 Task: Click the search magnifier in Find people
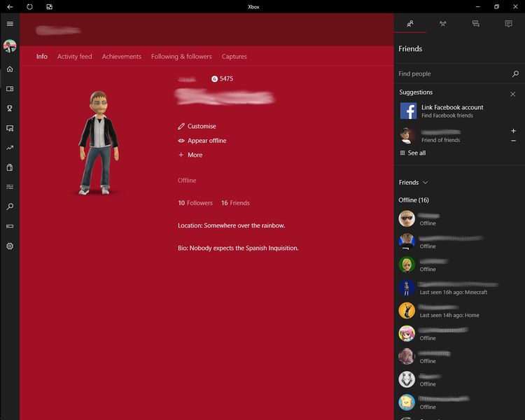[515, 73]
